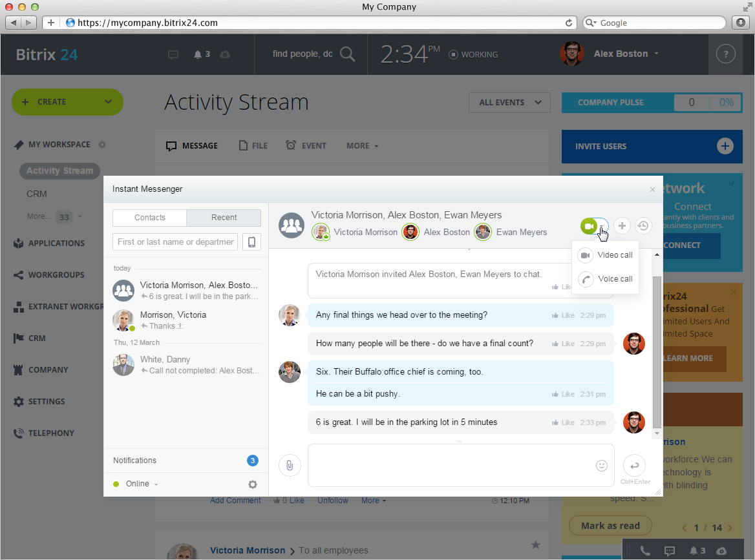
Task: Click the bell icon in the bottom bar
Action: (x=694, y=551)
